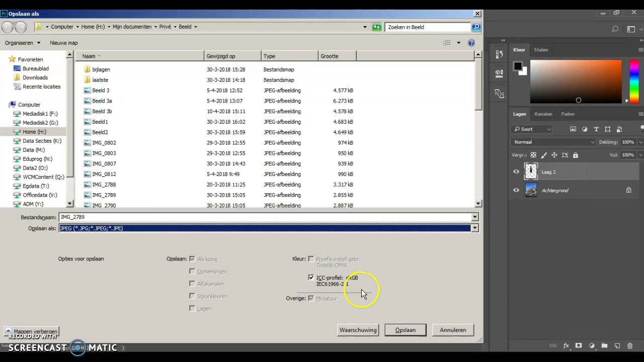Click the Annuleren button
This screenshot has width=644, height=362.
[x=453, y=330]
